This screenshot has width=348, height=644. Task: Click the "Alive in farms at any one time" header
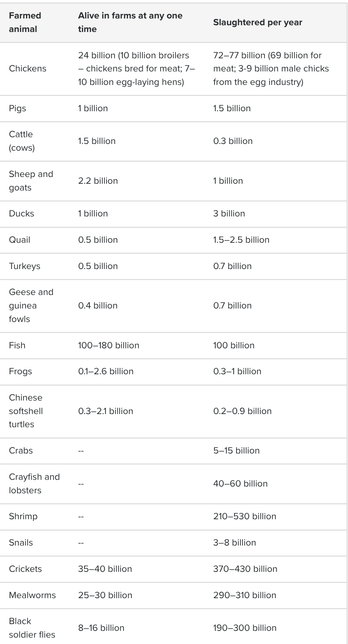(x=130, y=22)
